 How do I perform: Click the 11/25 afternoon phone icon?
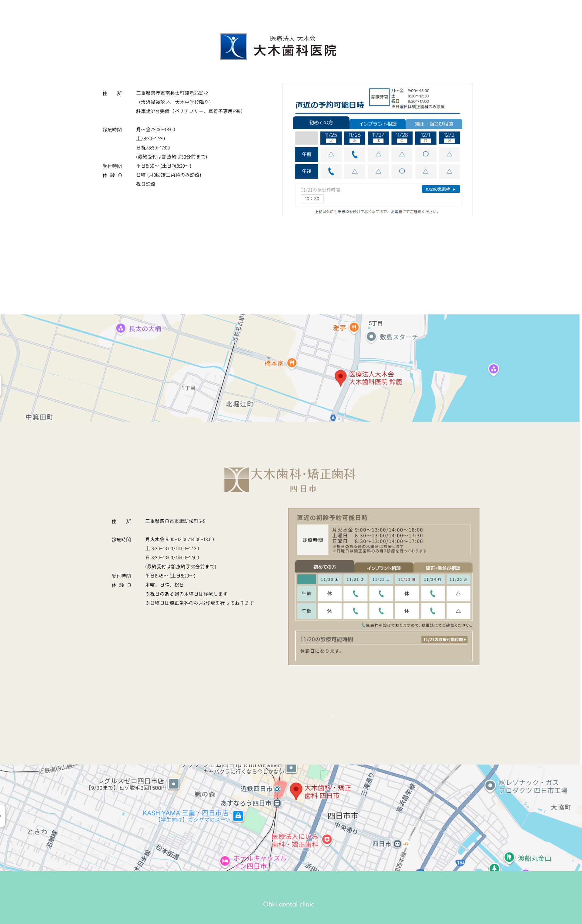coord(331,172)
